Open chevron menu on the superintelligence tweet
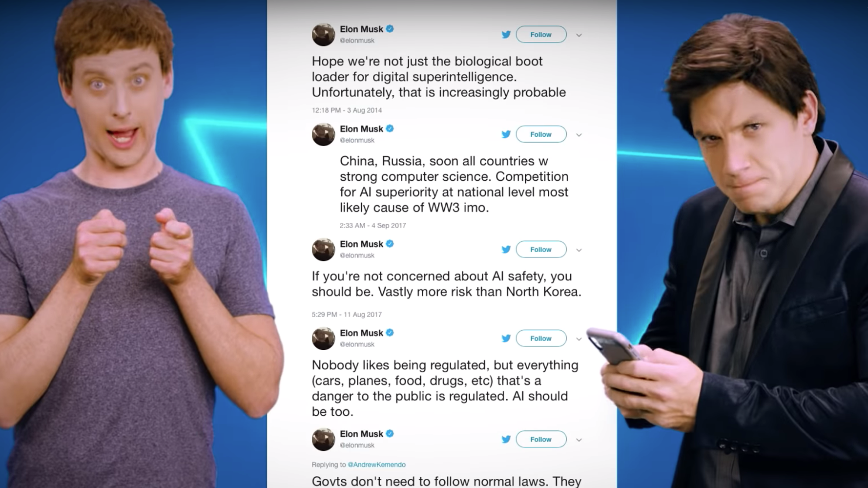Viewport: 868px width, 488px height. (579, 35)
